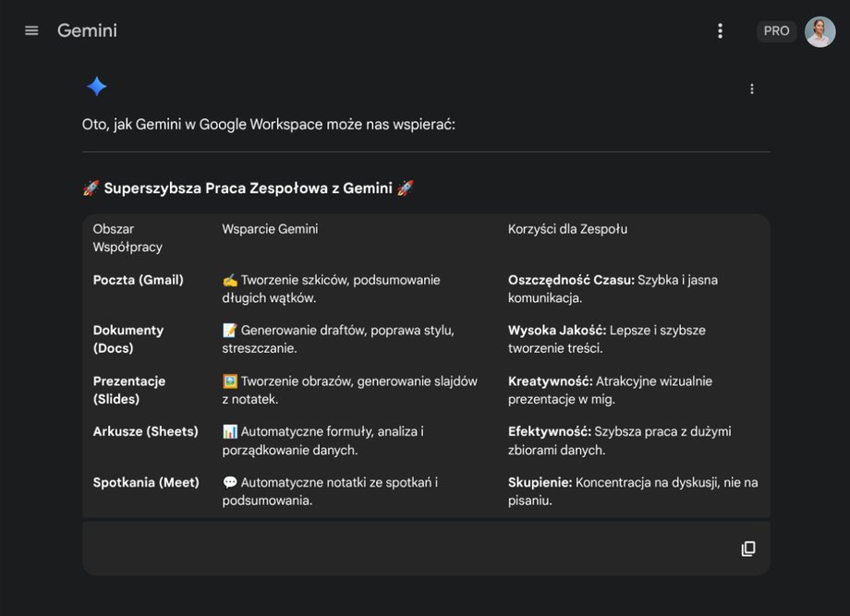
Task: Click the memo emoji in Docs row
Action: (x=230, y=331)
